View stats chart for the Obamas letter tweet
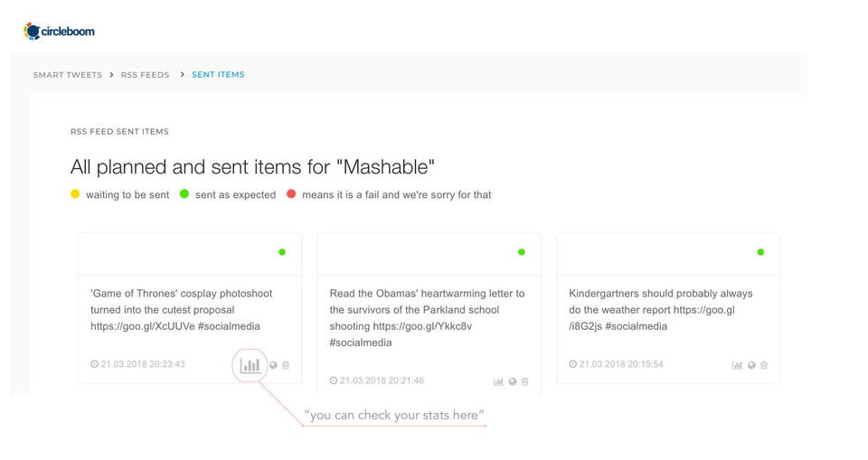 tap(498, 381)
